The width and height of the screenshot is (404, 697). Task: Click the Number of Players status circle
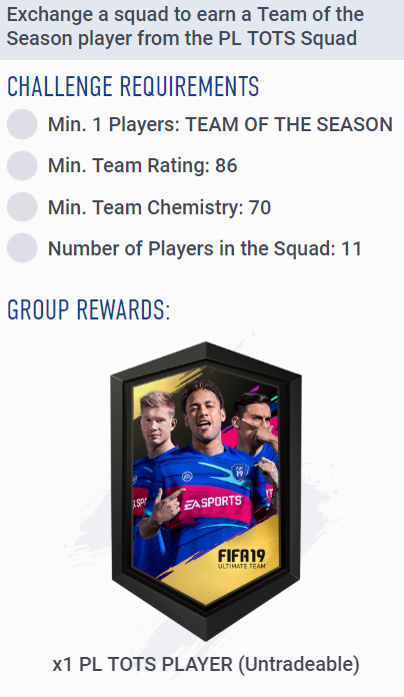point(22,248)
